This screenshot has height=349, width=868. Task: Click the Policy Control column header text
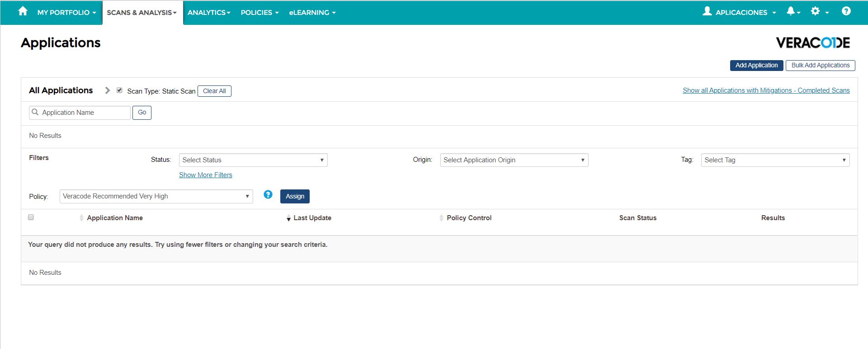click(x=469, y=218)
